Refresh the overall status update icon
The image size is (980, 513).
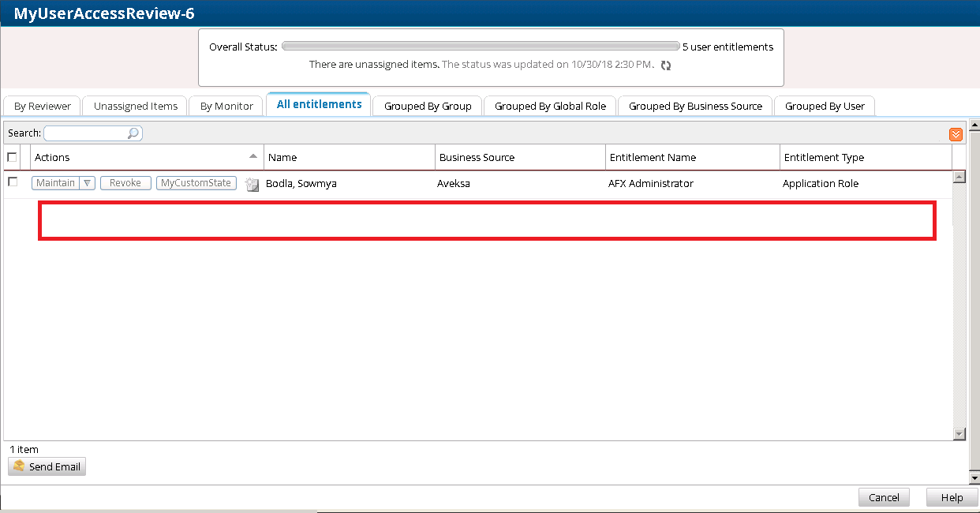pos(666,66)
